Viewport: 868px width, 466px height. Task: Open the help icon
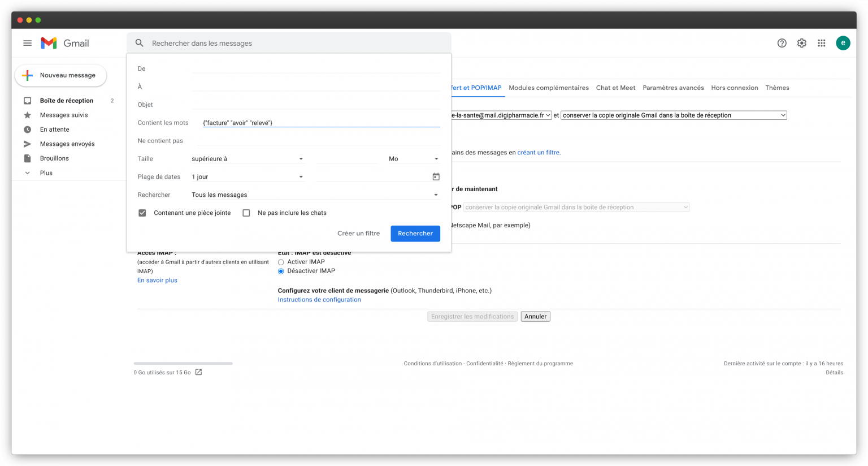click(x=782, y=43)
